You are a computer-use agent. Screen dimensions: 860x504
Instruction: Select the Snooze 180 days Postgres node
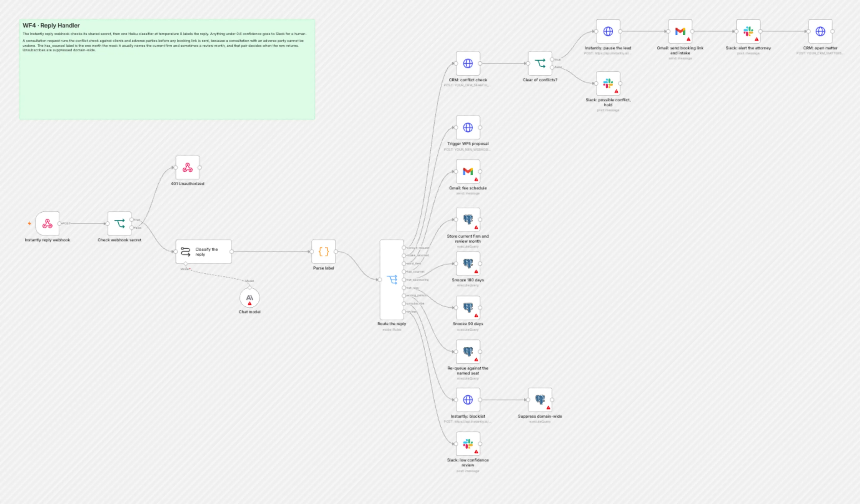coord(468,264)
